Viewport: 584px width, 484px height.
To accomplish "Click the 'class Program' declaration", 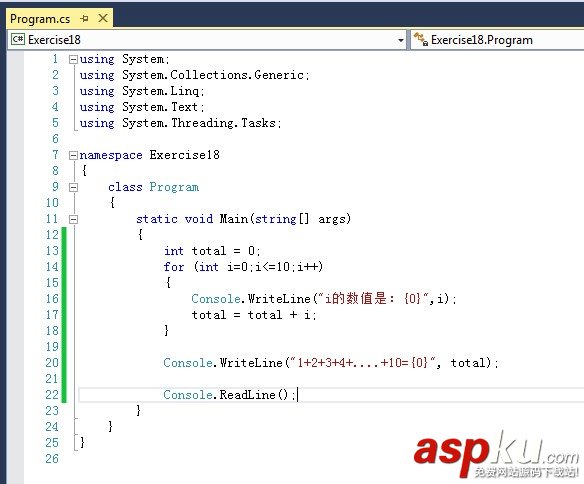I will coord(153,187).
